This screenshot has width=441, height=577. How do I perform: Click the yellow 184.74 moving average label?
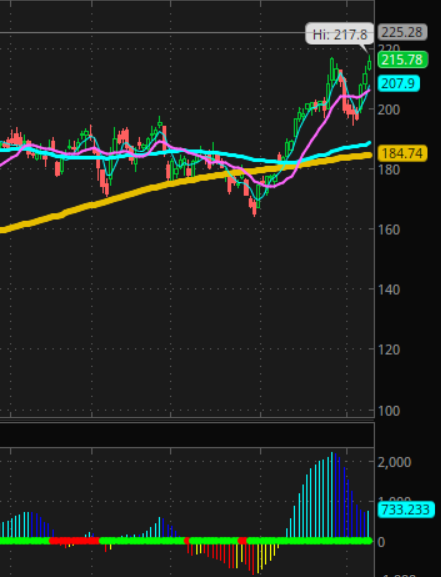(402, 153)
